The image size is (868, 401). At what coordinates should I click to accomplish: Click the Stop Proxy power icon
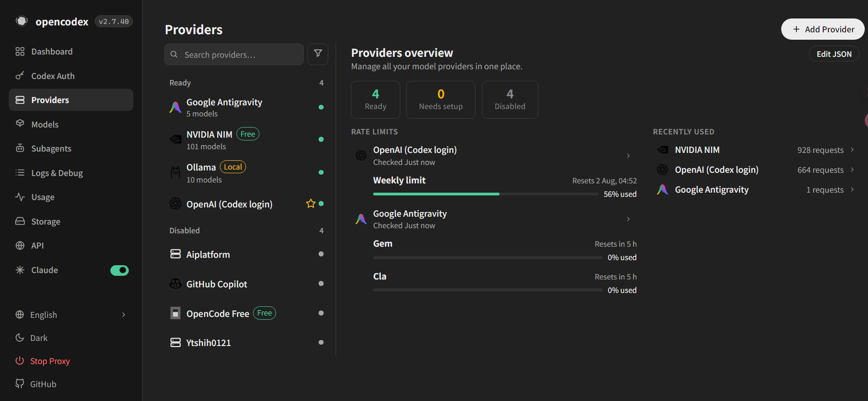click(x=19, y=360)
